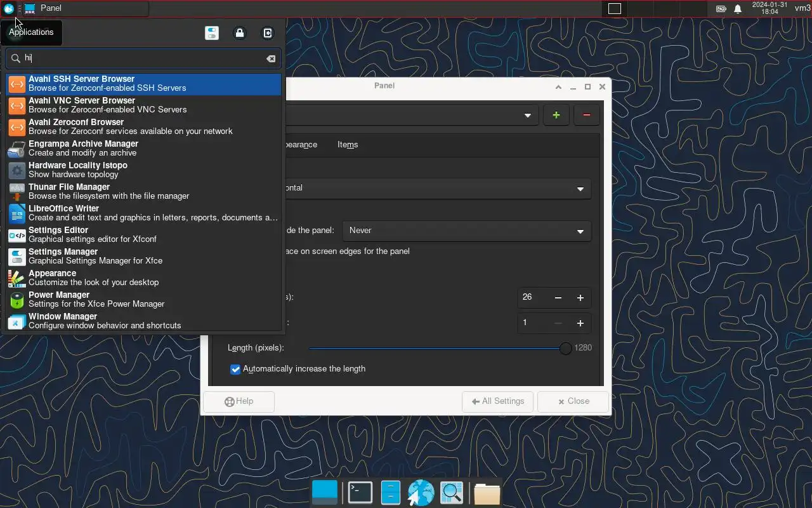This screenshot has height=508, width=812.
Task: Click the workspace switcher square in top panel
Action: pos(614,8)
